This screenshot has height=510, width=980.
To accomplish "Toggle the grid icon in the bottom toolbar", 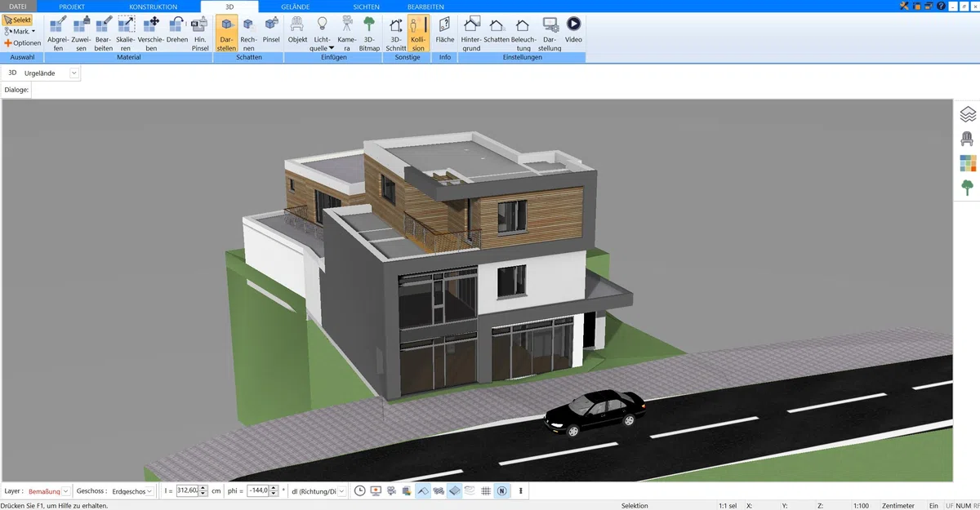I will [x=486, y=491].
